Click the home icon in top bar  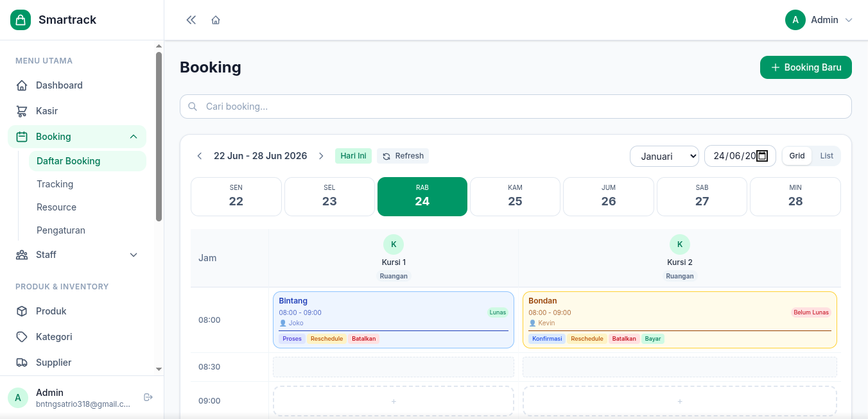click(216, 20)
